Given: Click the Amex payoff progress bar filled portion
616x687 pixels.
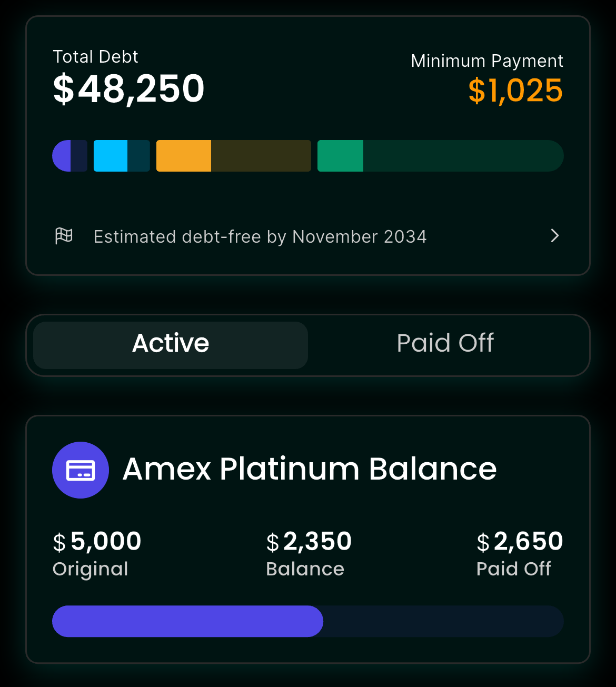Looking at the screenshot, I should 187,621.
